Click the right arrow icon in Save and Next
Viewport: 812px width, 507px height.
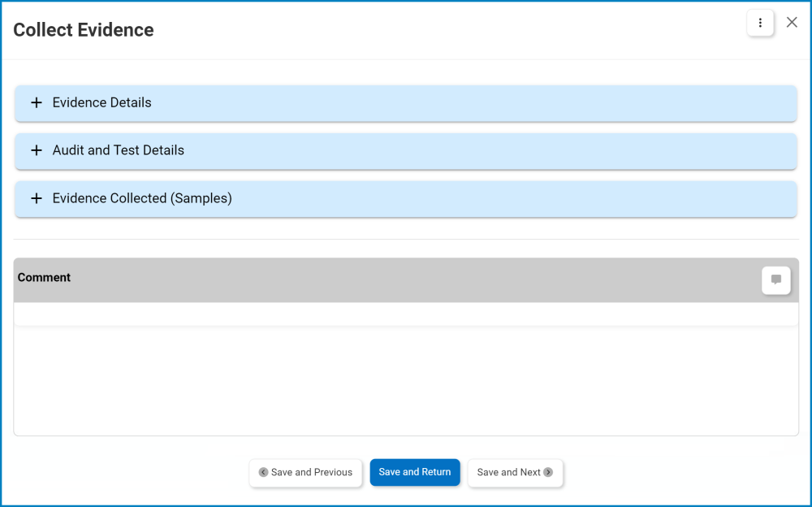tap(548, 472)
